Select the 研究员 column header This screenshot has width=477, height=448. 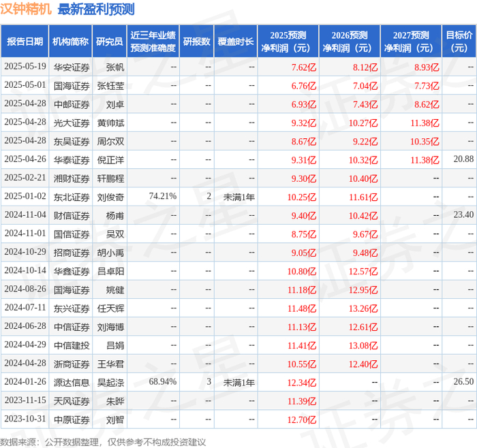tap(110, 42)
